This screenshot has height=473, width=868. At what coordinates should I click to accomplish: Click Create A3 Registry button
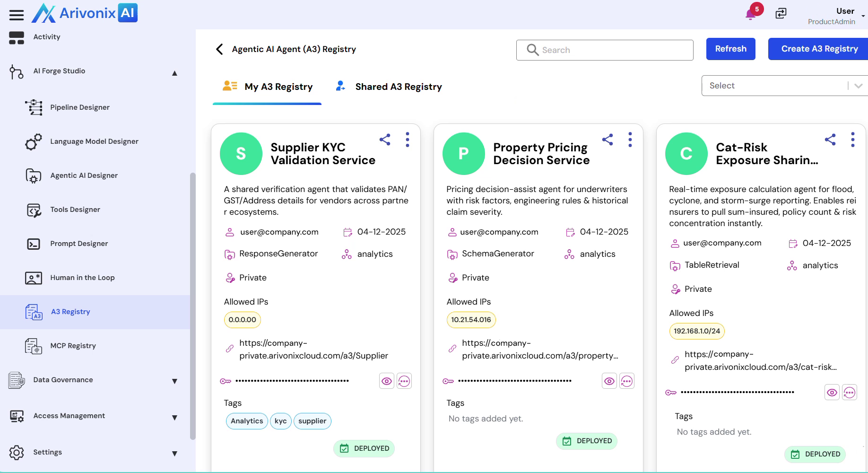click(x=819, y=49)
